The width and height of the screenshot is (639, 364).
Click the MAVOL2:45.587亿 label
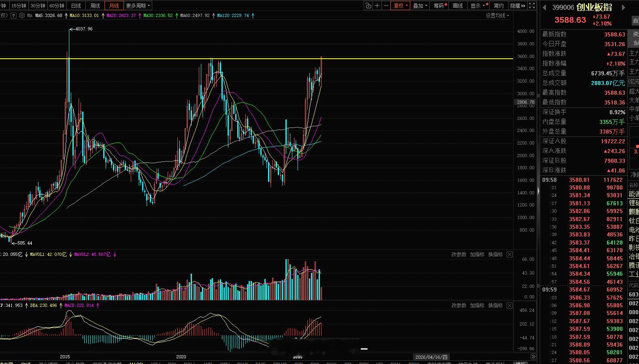(92, 254)
